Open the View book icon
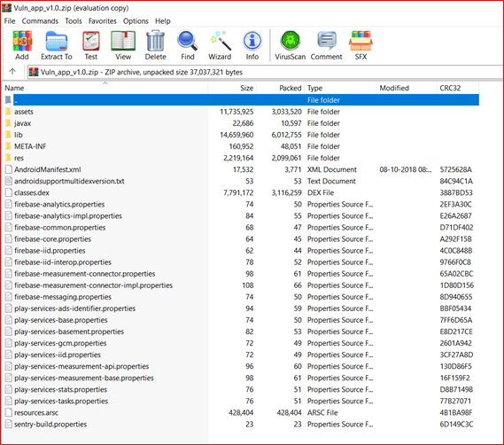The height and width of the screenshot is (445, 504). pos(123,41)
